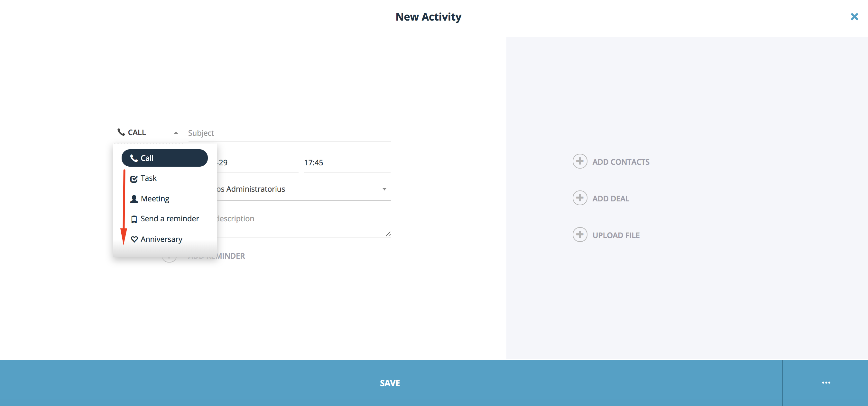Open ADD CONTACTS link
This screenshot has width=868, height=406.
tap(621, 162)
